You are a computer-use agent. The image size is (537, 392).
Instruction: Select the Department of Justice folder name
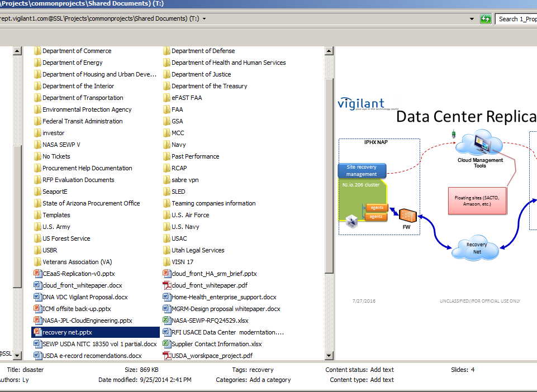[201, 74]
